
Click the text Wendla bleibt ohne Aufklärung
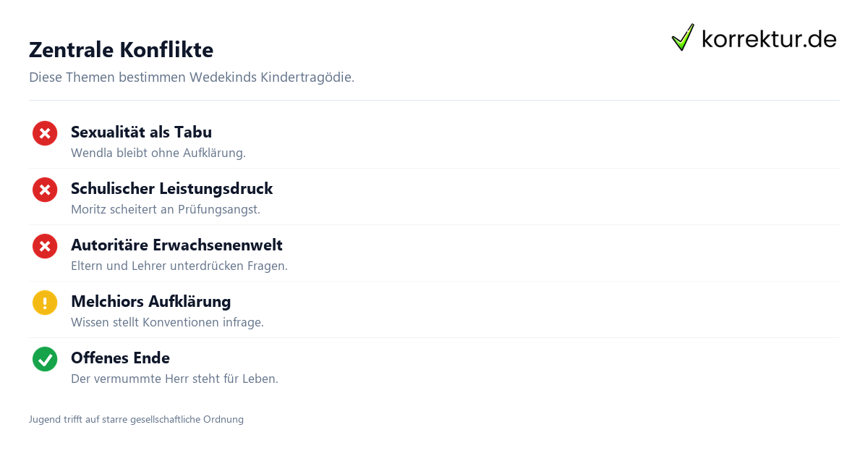click(x=158, y=153)
